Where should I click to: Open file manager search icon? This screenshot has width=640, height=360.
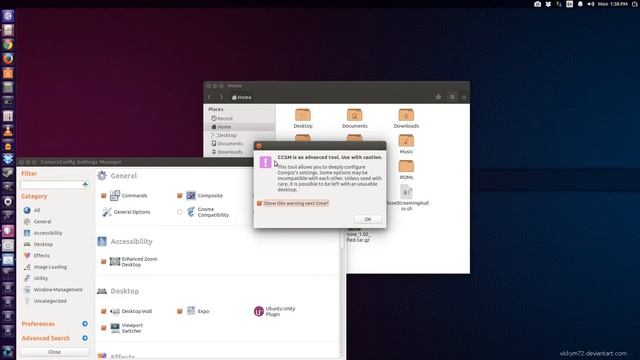click(438, 97)
